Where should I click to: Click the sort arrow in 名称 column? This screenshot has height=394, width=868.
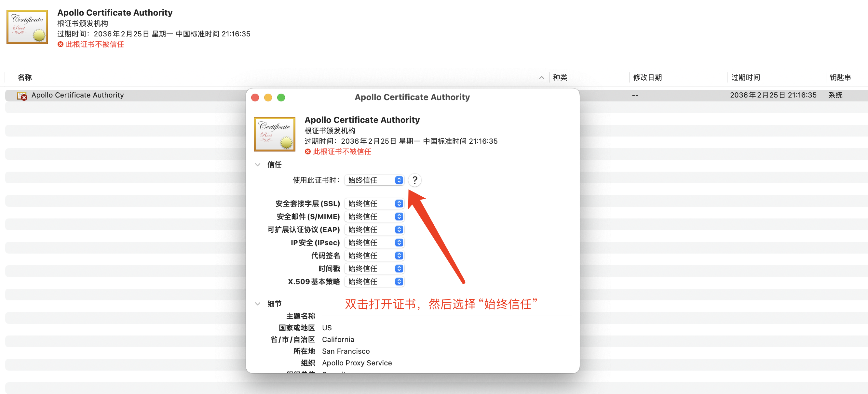click(x=541, y=77)
